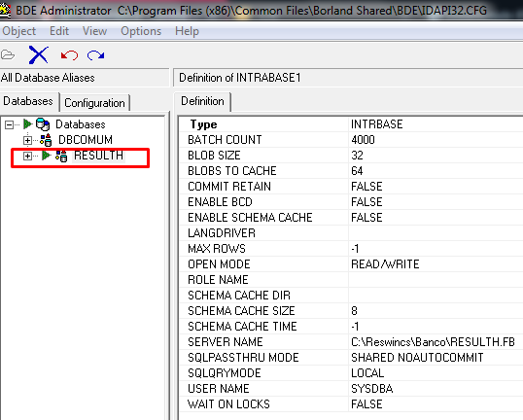Click the Open folder toolbar icon

(x=8, y=54)
